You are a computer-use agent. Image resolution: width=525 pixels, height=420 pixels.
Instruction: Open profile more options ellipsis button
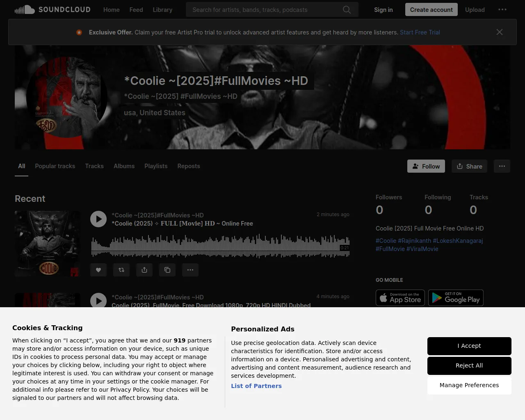coord(502,166)
